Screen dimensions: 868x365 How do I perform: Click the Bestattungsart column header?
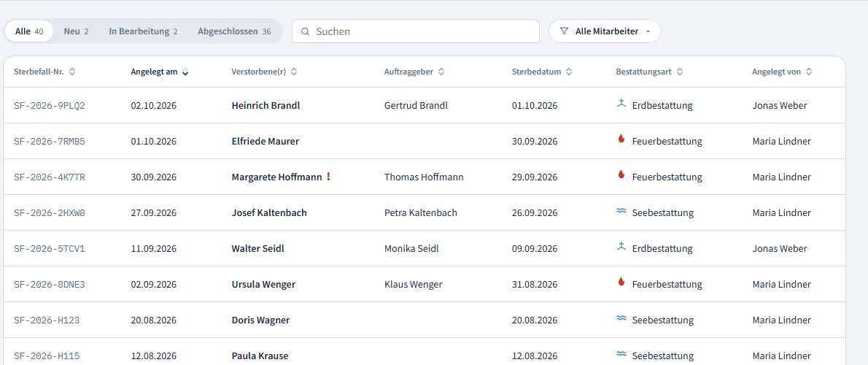(643, 72)
